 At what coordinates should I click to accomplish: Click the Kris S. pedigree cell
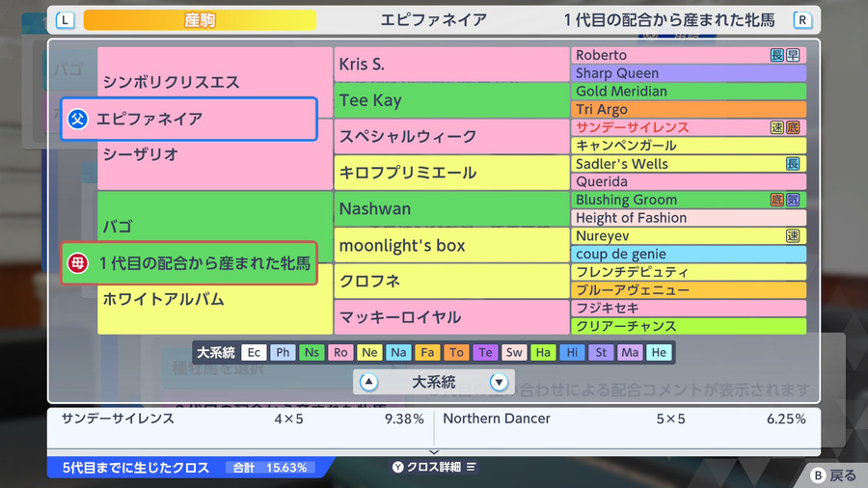[451, 65]
